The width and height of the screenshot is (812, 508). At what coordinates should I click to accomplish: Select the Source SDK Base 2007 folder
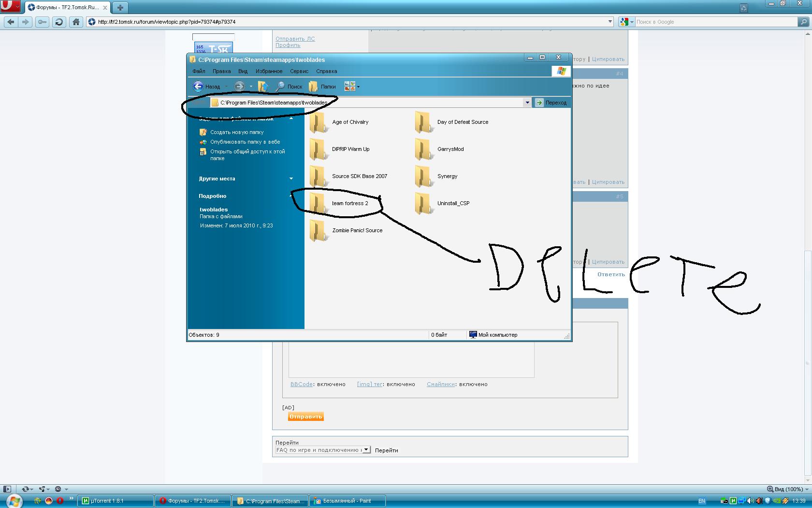tap(348, 176)
